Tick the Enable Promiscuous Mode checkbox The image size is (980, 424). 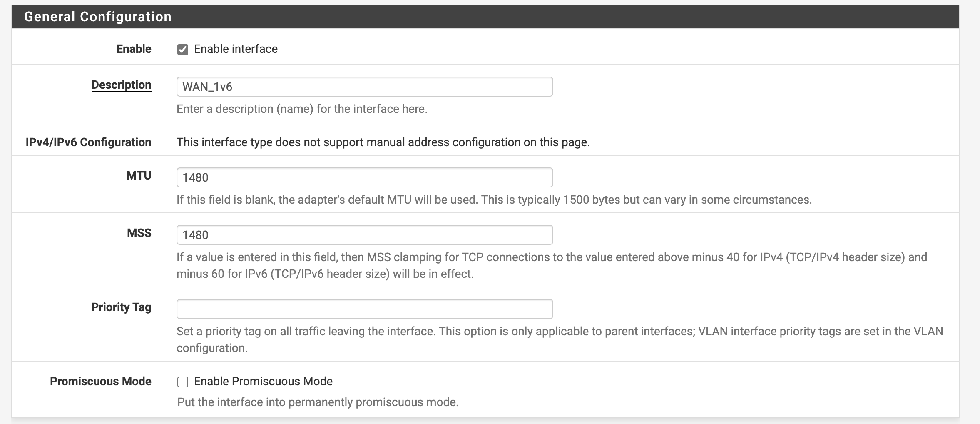point(182,382)
